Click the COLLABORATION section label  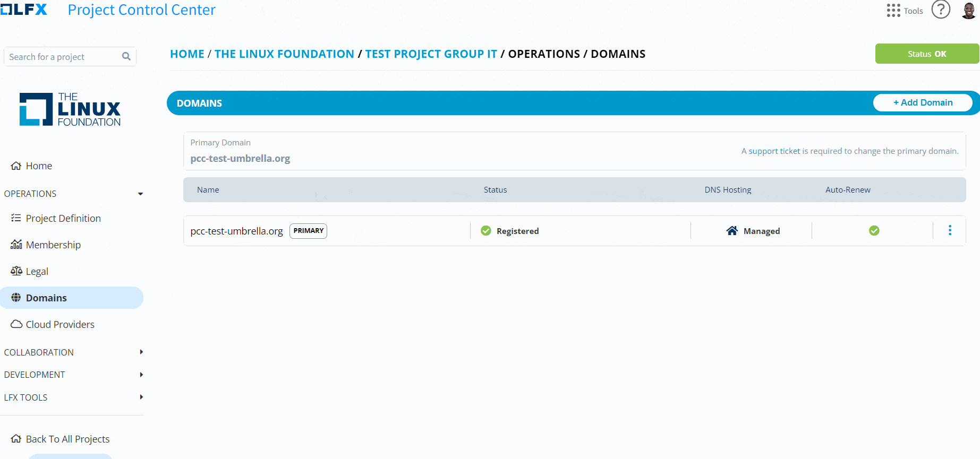pos(39,352)
